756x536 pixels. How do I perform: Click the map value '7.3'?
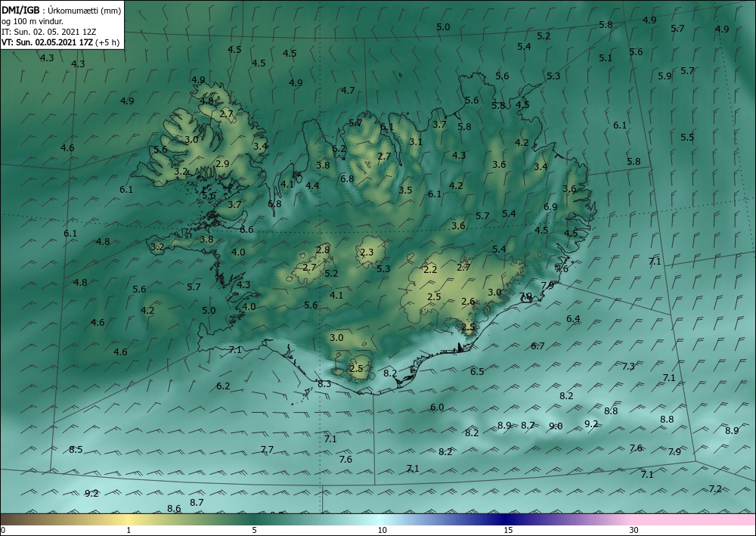pos(628,367)
